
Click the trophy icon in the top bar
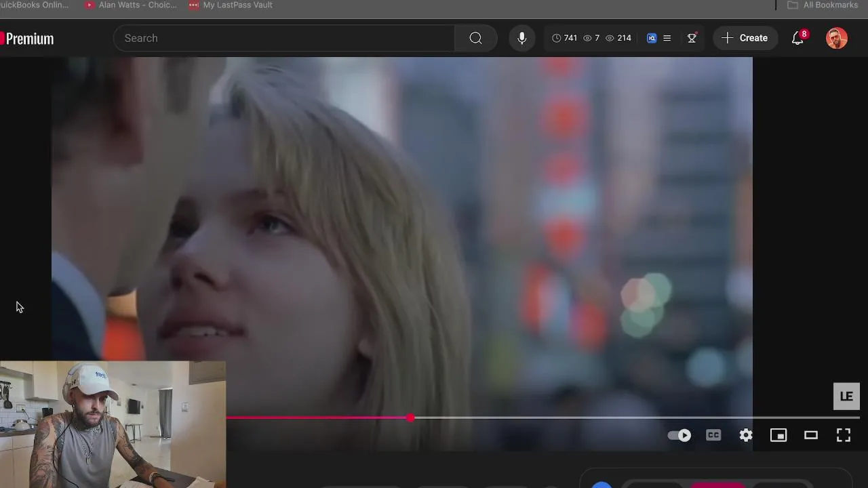coord(692,38)
